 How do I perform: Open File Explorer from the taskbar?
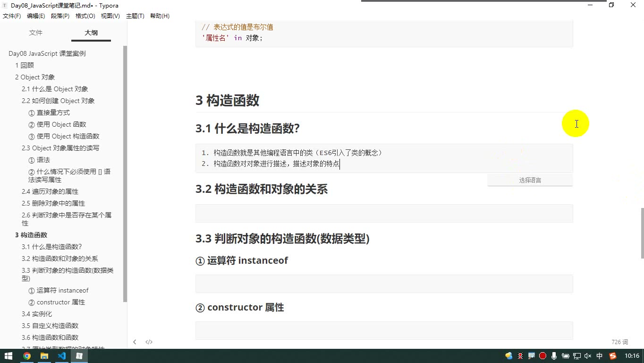[x=44, y=356]
